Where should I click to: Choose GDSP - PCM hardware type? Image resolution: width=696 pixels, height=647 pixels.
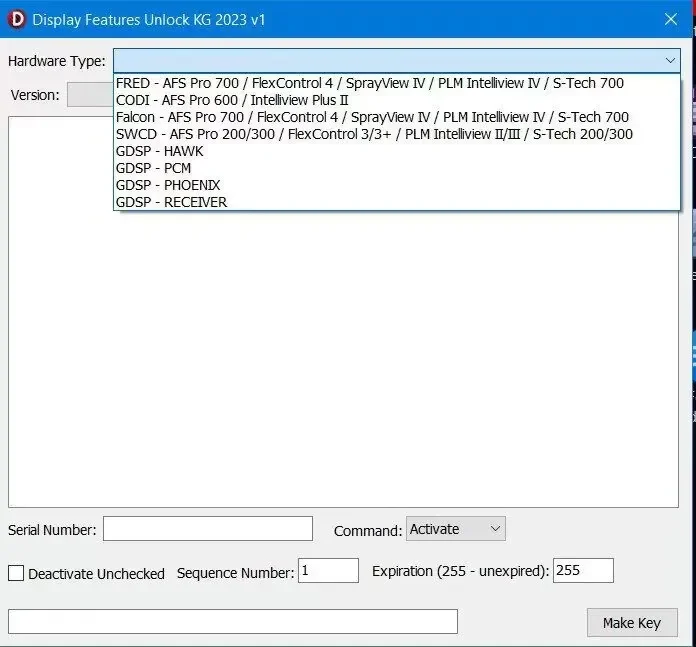396,168
